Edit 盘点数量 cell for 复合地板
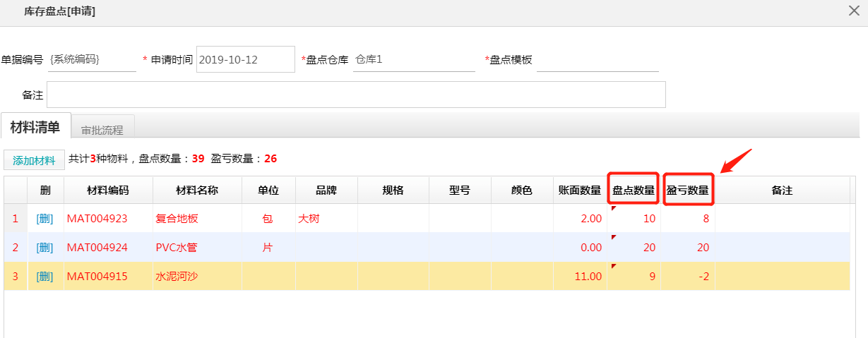Screen dimensions: 868x338 634,219
